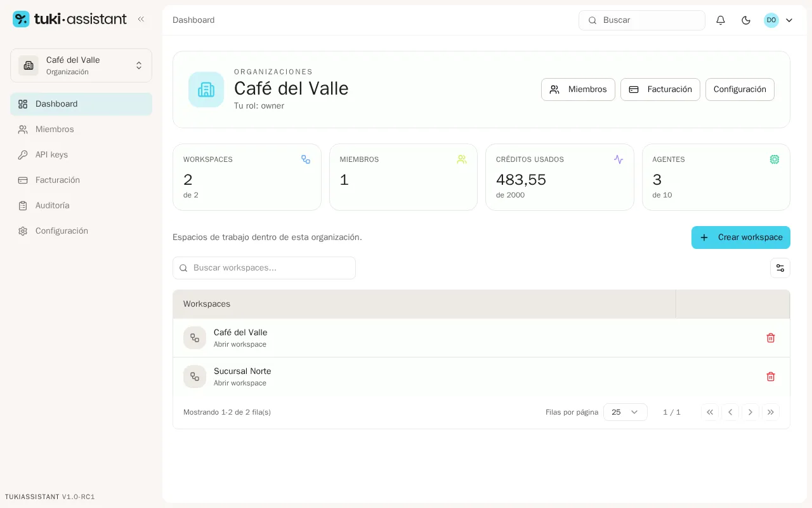Open Auditoría in the sidebar

(x=81, y=206)
